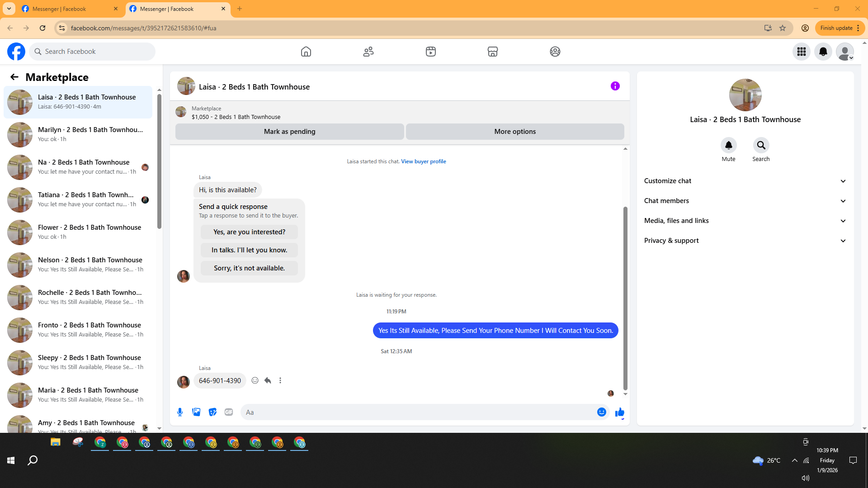The width and height of the screenshot is (868, 488).
Task: Open the browser tab search dropdown
Action: coord(9,9)
